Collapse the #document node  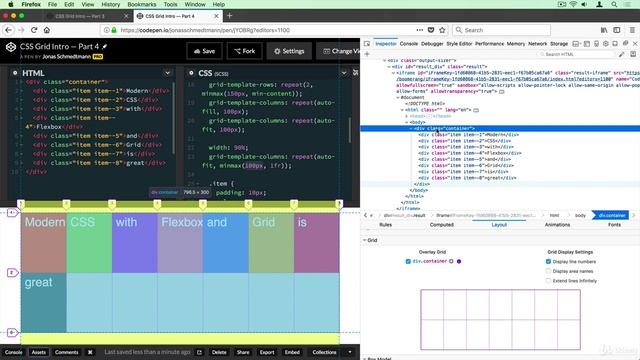tap(398, 98)
